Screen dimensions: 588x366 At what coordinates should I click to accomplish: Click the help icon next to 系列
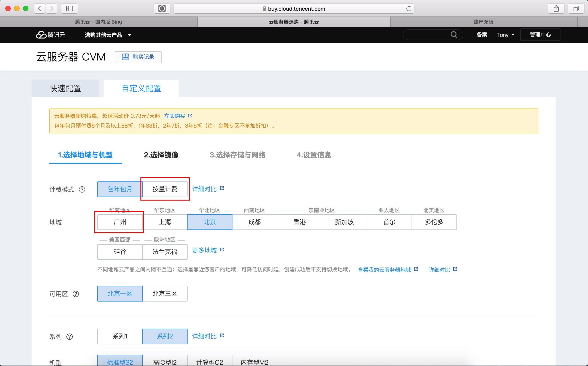click(x=70, y=336)
